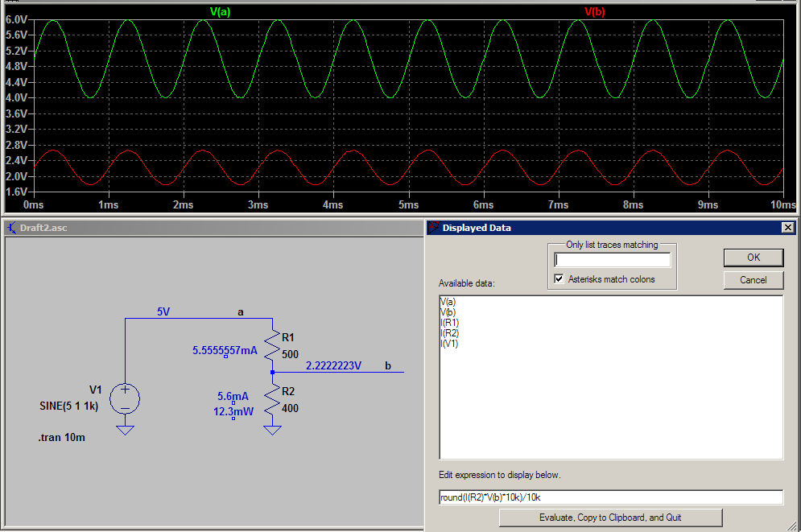Viewport: 801px width, 532px height.
Task: Select V(a) from the Available data list
Action: pos(449,301)
